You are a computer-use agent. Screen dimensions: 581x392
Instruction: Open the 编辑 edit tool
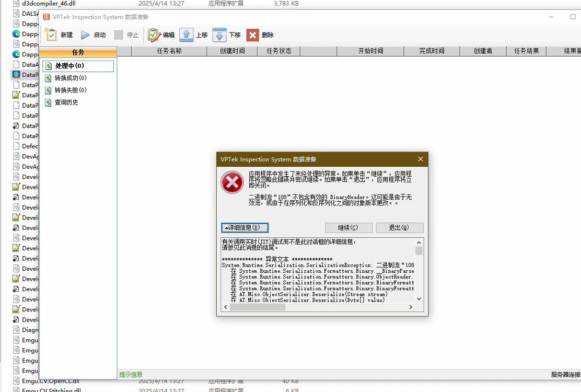point(161,35)
